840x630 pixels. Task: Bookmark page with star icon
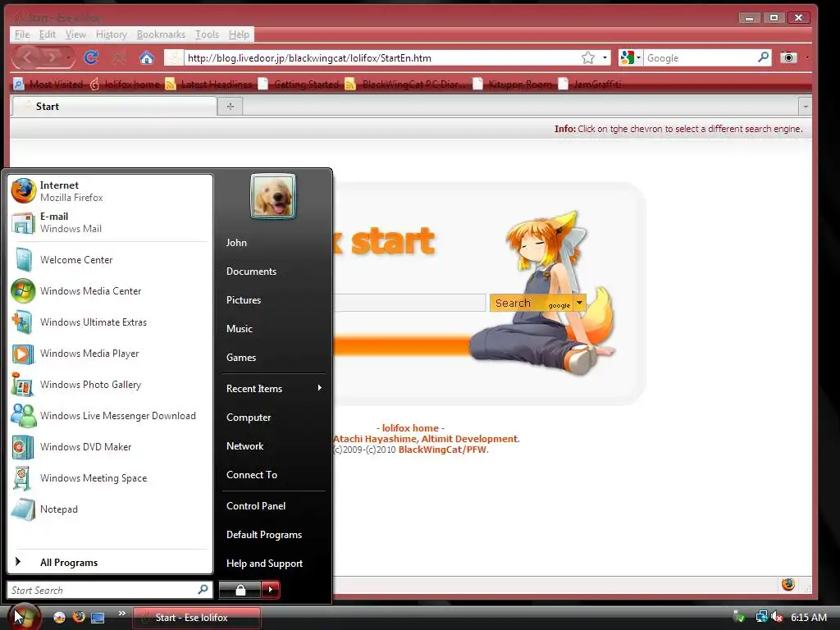point(587,57)
